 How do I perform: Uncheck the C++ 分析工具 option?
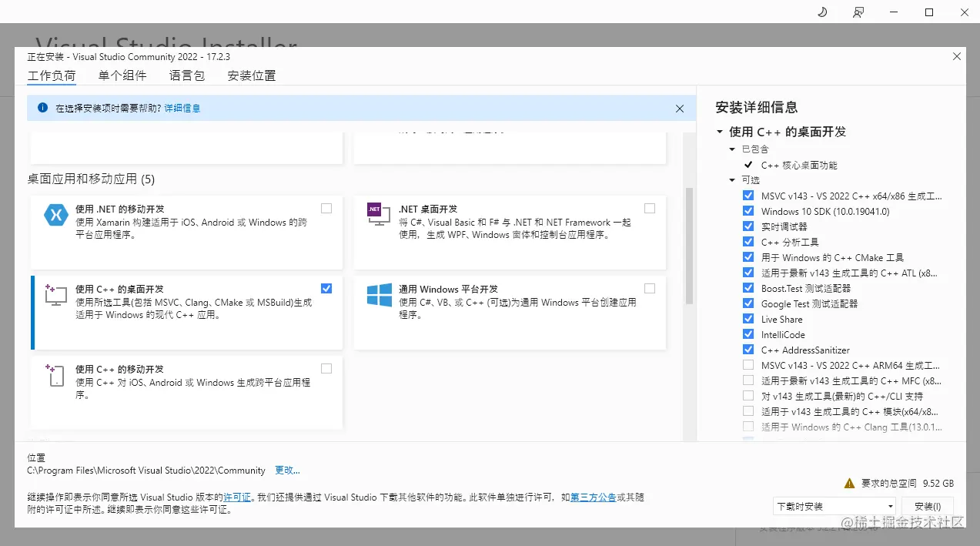[x=748, y=242]
